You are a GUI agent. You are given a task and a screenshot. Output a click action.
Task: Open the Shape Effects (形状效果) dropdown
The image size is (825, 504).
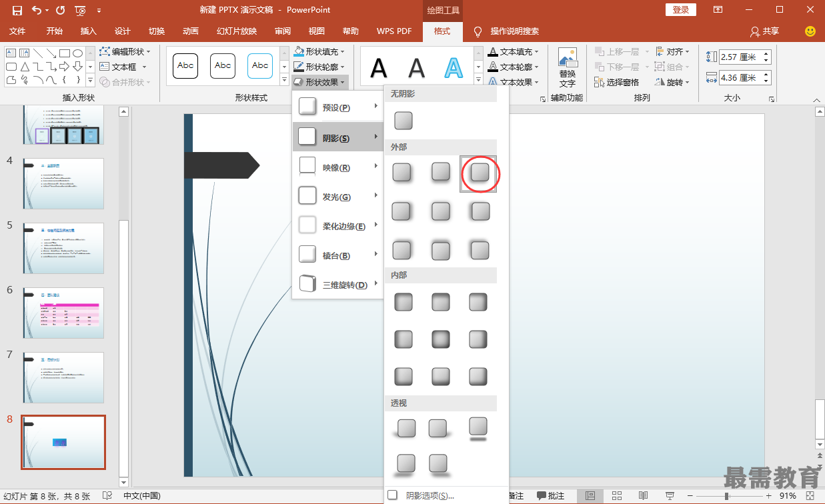tap(320, 82)
